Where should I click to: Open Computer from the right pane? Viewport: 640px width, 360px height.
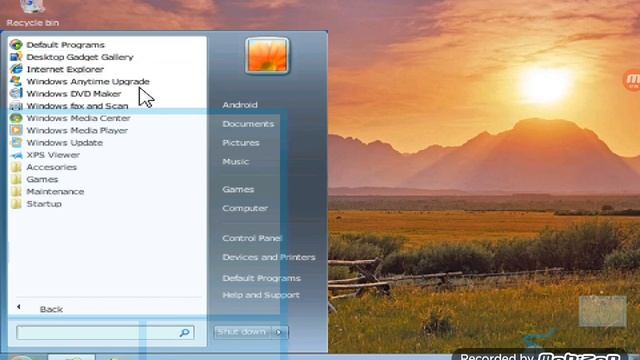(x=245, y=208)
